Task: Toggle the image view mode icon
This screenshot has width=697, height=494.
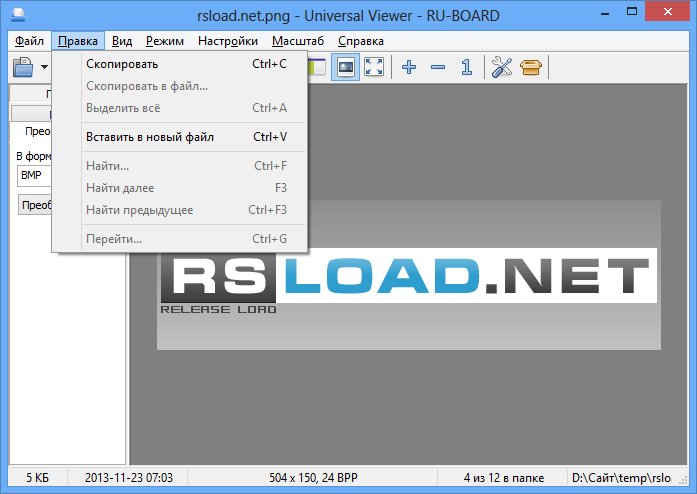Action: click(x=345, y=68)
